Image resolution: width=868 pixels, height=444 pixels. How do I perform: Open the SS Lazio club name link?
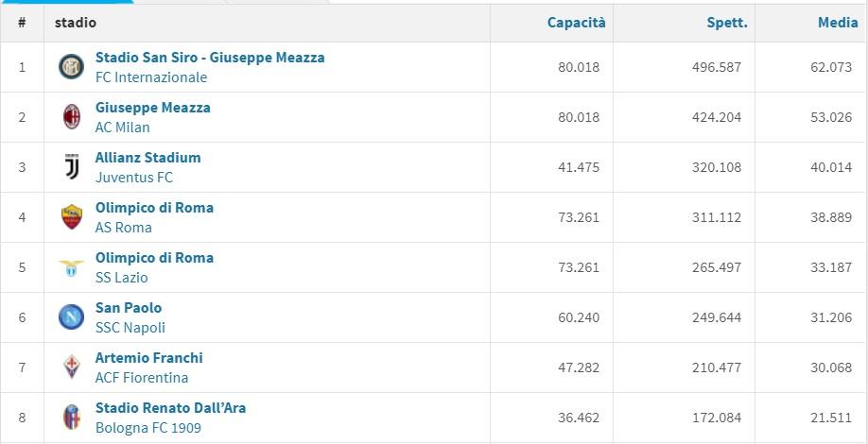[121, 278]
